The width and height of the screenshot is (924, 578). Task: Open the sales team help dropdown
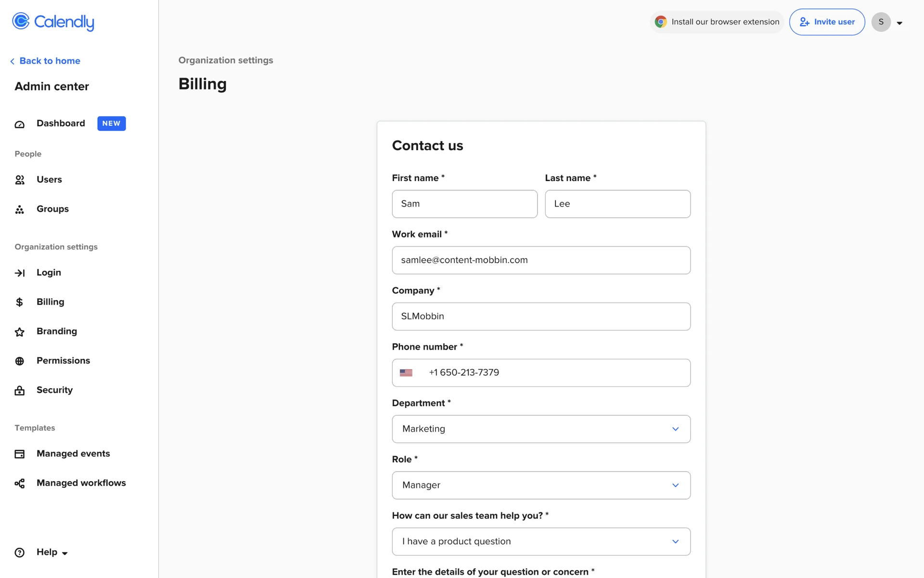[541, 541]
